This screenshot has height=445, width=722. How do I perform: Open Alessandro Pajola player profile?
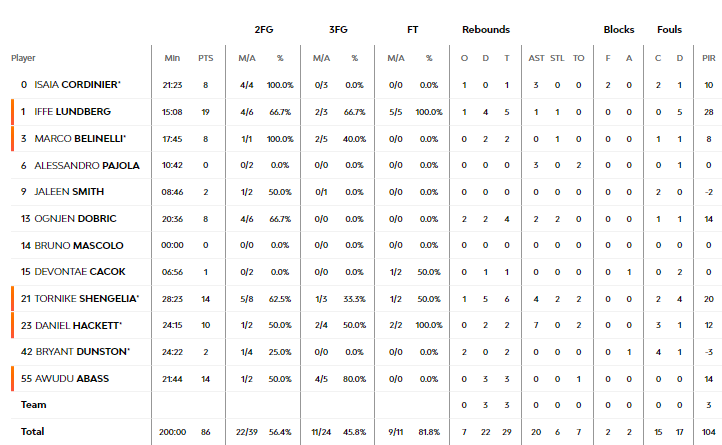(87, 165)
